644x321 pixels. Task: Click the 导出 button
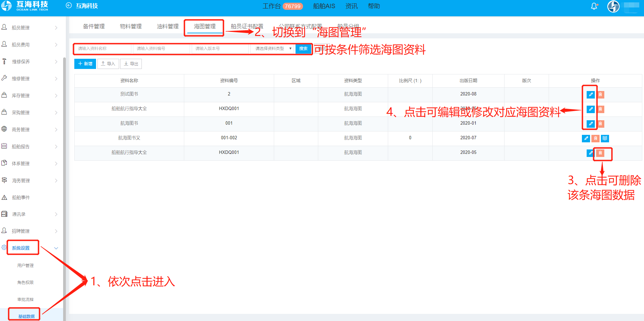(131, 64)
